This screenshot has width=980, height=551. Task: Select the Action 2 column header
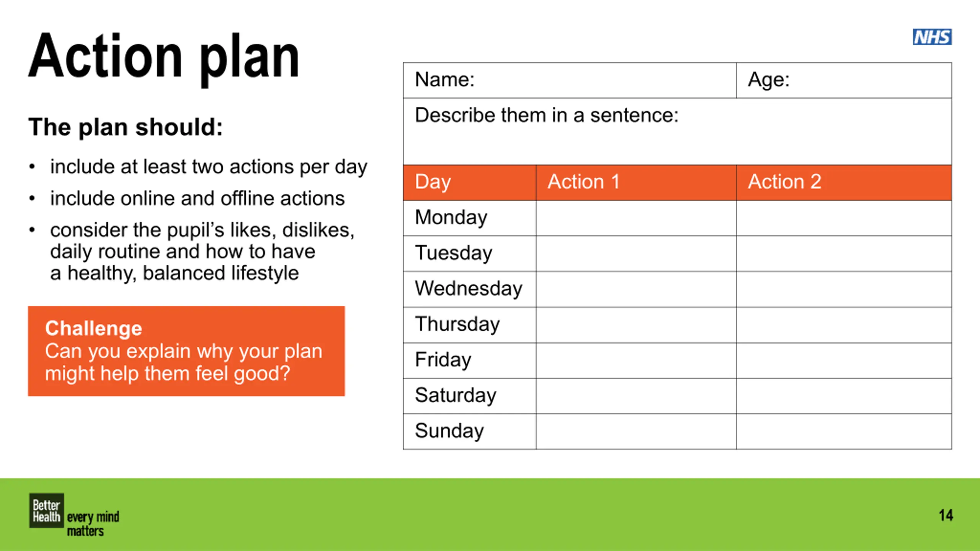[x=844, y=183]
